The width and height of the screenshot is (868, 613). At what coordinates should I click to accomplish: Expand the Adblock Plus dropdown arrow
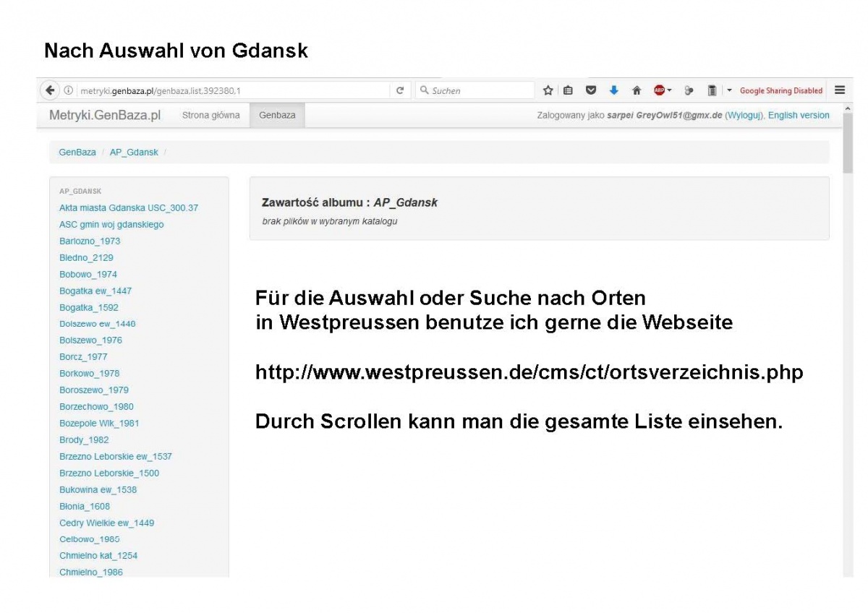670,90
